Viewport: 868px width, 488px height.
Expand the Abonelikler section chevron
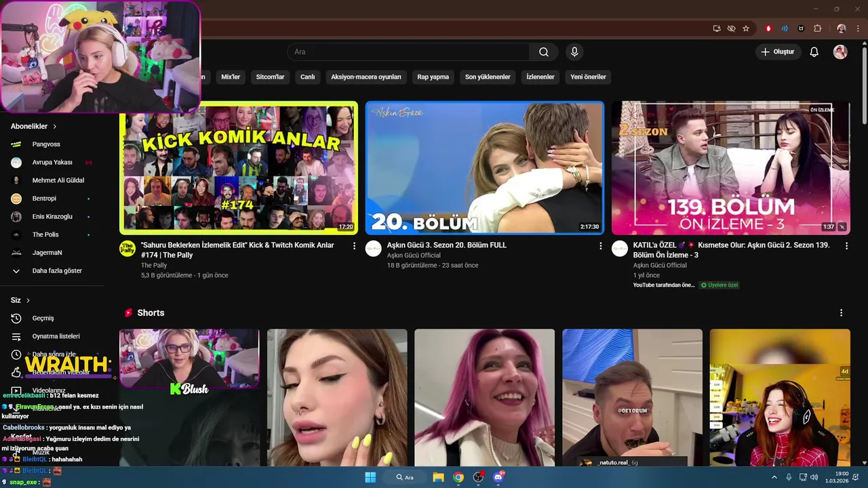[x=55, y=127]
